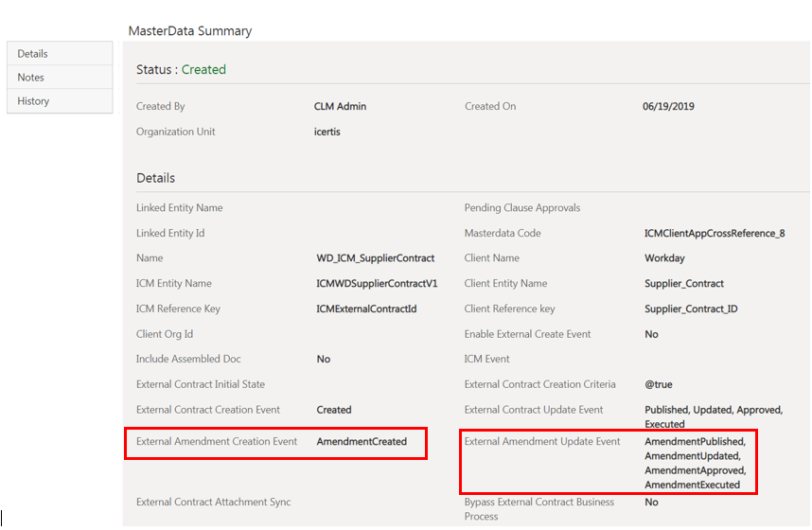Select the icertis organization unit value
Viewport: 812px width, 530px height.
(x=327, y=132)
